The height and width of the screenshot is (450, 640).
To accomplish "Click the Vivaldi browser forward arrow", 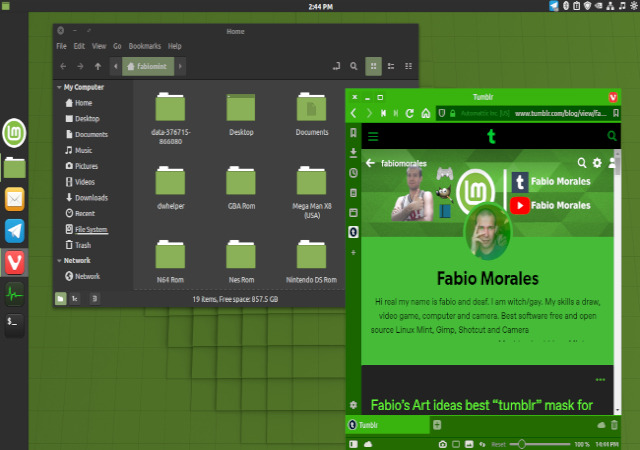I will pyautogui.click(x=369, y=113).
